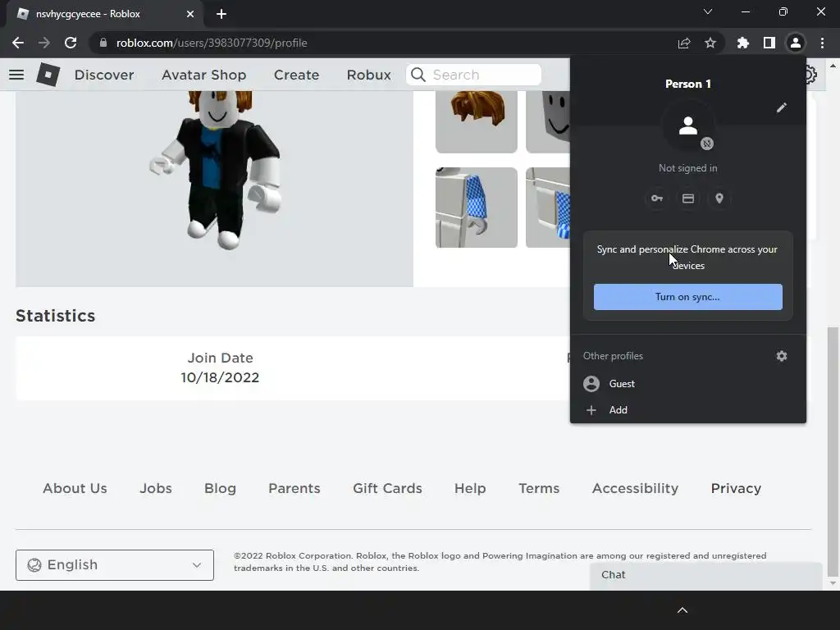Click the avatar 3D preview

coord(214,188)
